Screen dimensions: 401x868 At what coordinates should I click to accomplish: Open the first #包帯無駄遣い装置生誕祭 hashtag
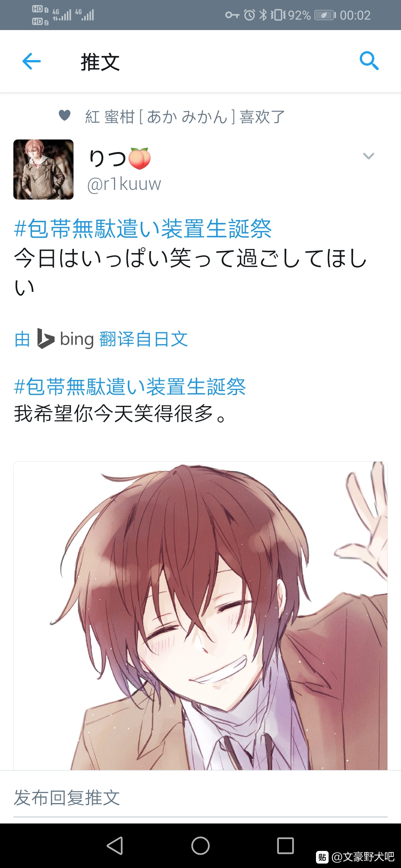click(143, 228)
